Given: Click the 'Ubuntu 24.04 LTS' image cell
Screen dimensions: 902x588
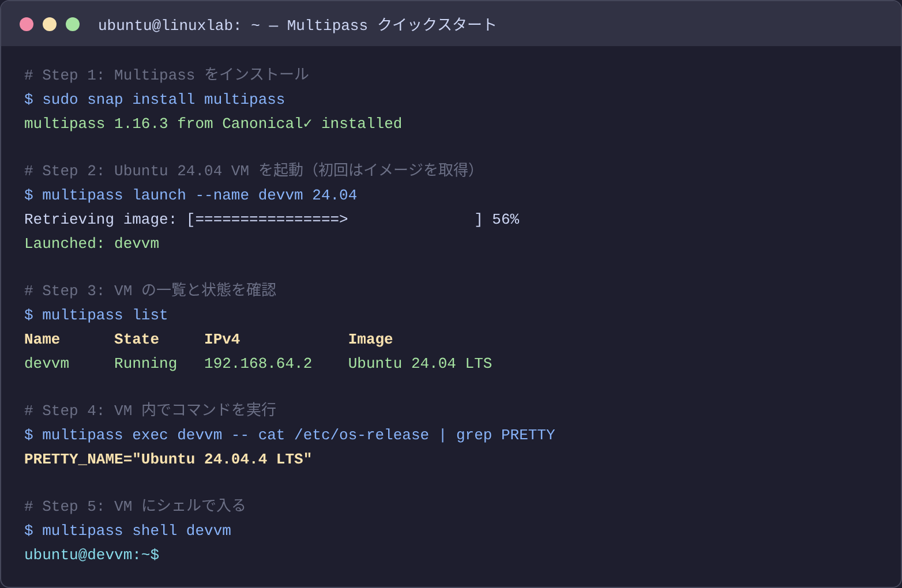Looking at the screenshot, I should [x=420, y=363].
